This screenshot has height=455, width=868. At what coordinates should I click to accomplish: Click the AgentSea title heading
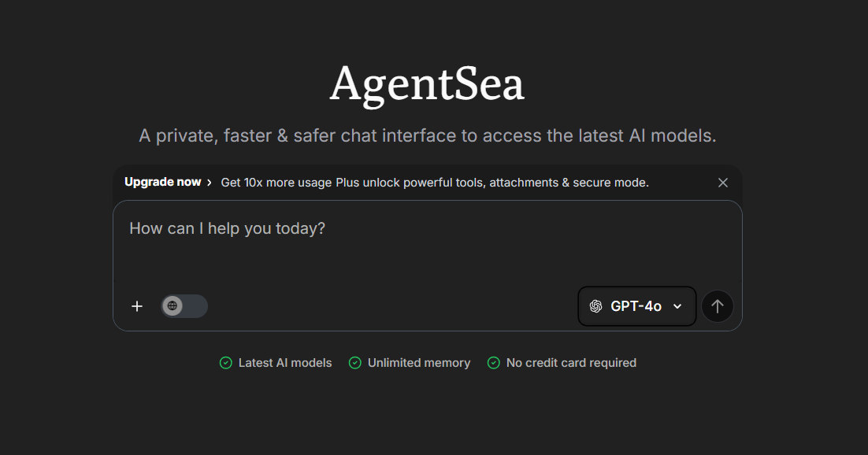click(x=427, y=84)
